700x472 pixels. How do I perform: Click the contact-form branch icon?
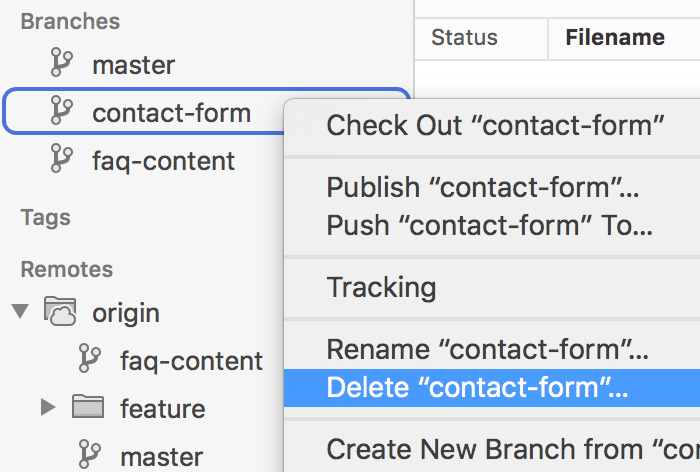62,113
